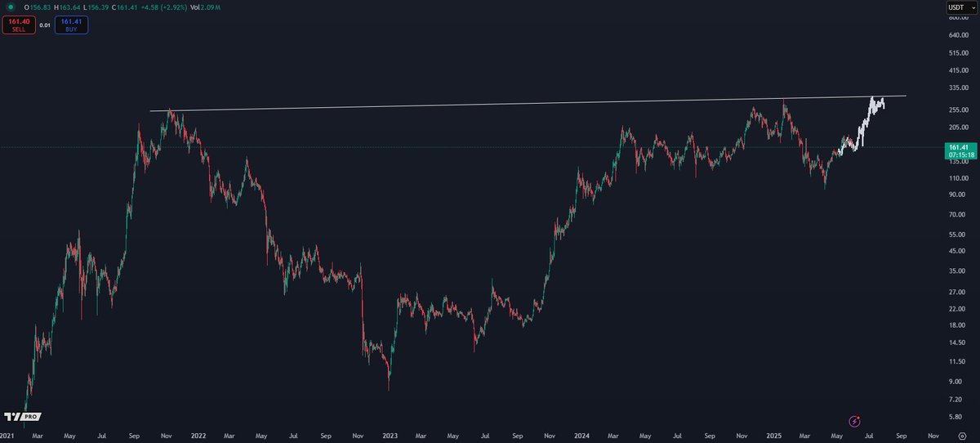Click the 255.00 level on price scale
Viewport: 980px width, 443px height.
click(x=959, y=109)
